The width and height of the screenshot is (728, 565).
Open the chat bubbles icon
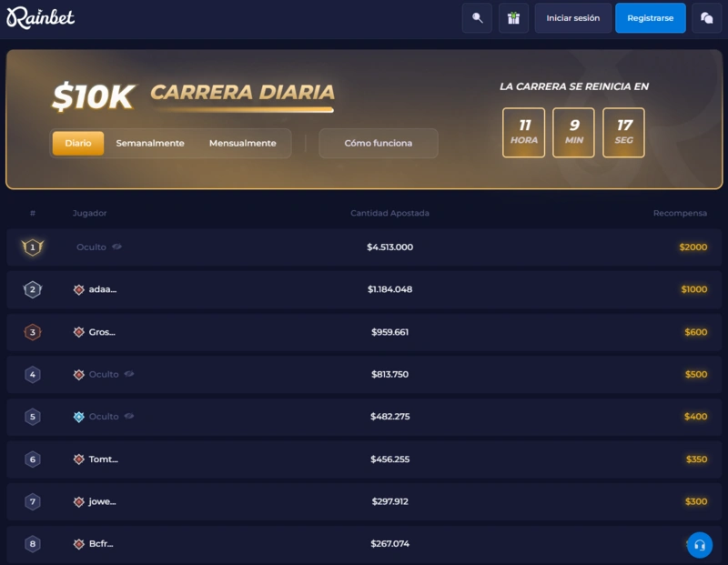point(707,18)
